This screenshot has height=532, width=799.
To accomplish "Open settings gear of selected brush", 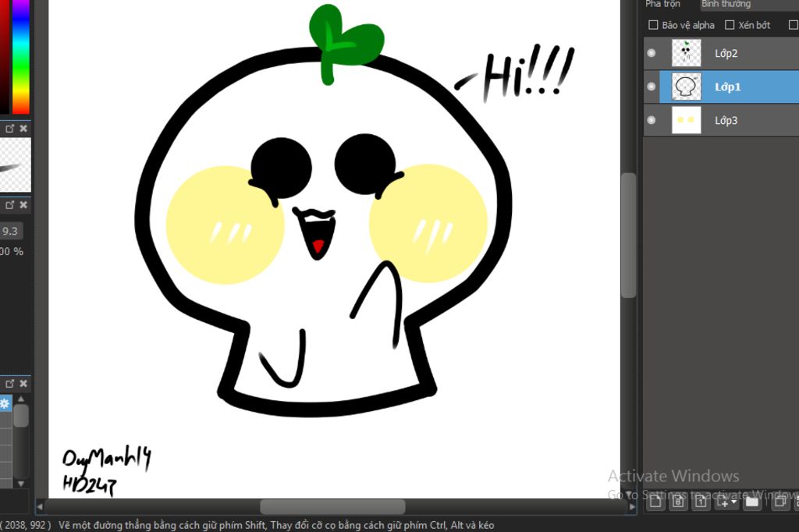I will (x=5, y=404).
